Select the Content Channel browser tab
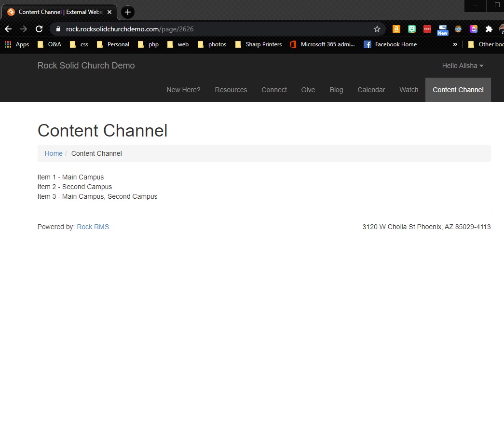The image size is (504, 424). coord(59,12)
